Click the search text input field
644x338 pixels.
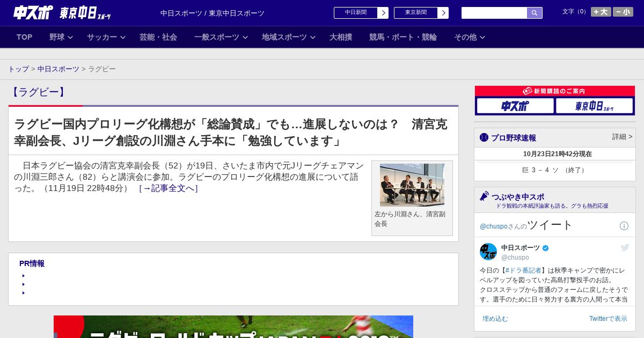click(x=494, y=13)
